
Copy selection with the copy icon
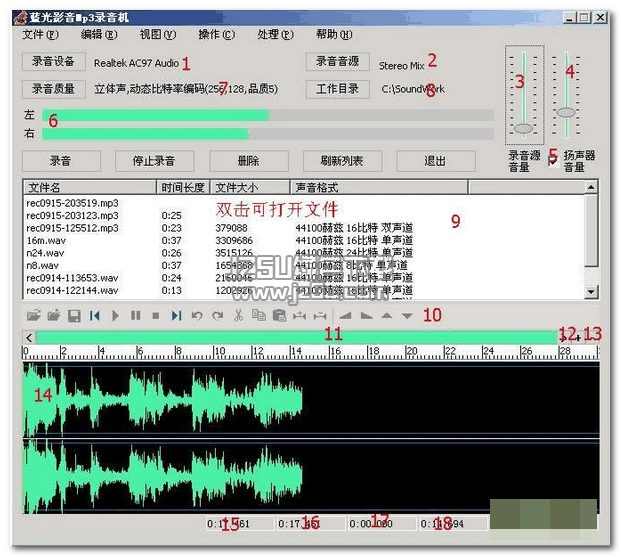[x=259, y=316]
